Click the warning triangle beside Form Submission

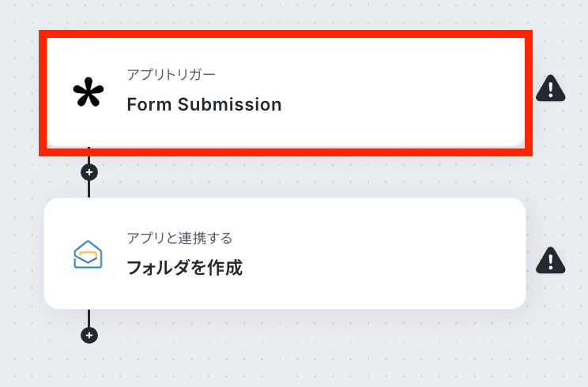[551, 90]
